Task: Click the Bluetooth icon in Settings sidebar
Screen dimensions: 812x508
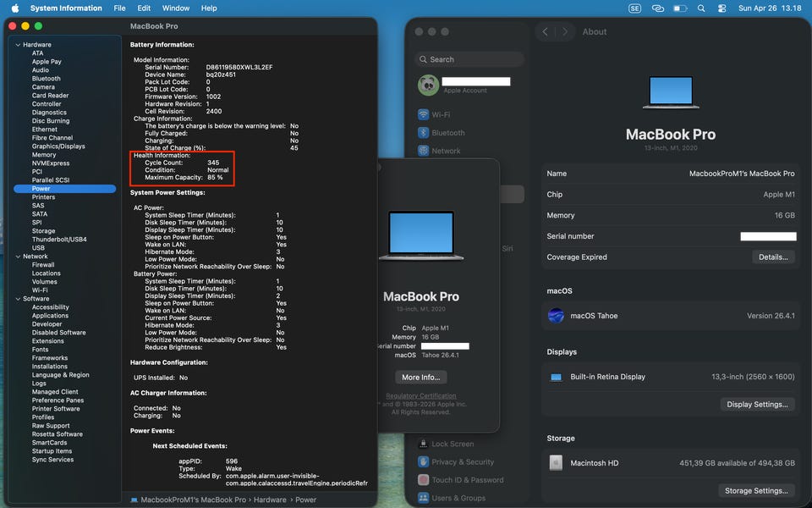Action: (x=423, y=133)
